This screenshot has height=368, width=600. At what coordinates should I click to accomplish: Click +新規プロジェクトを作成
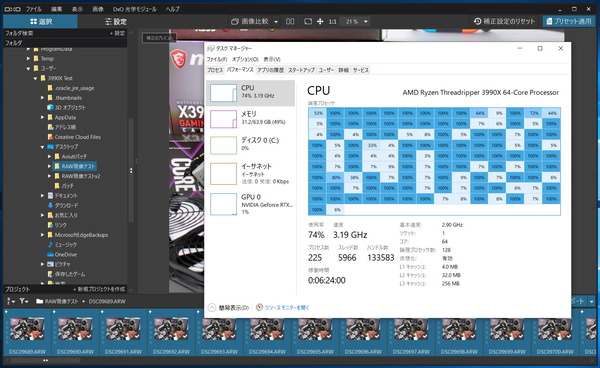pos(99,289)
